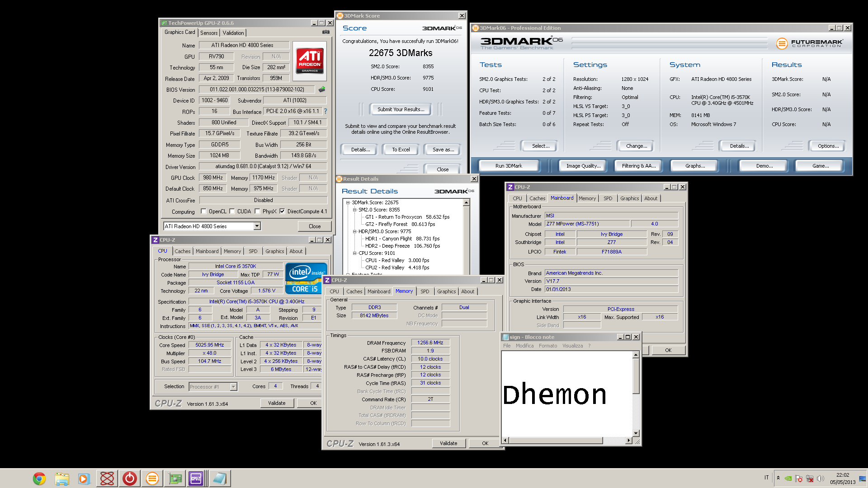Click the Graphs button in 3DMark06

click(x=695, y=166)
